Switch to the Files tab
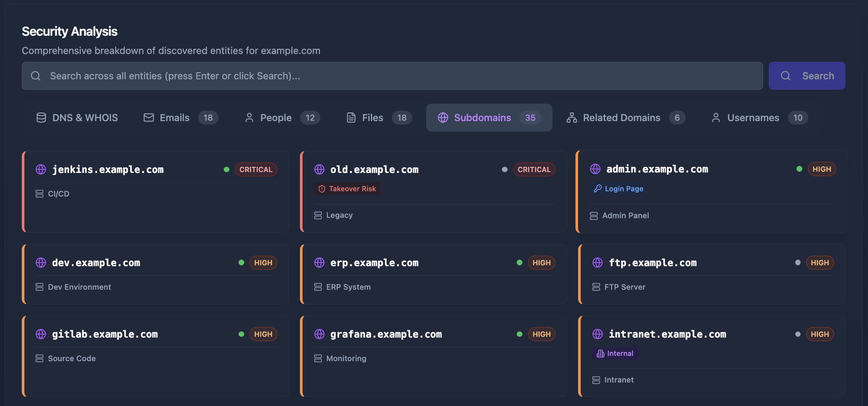Screen dimensions: 868x406 (372, 118)
